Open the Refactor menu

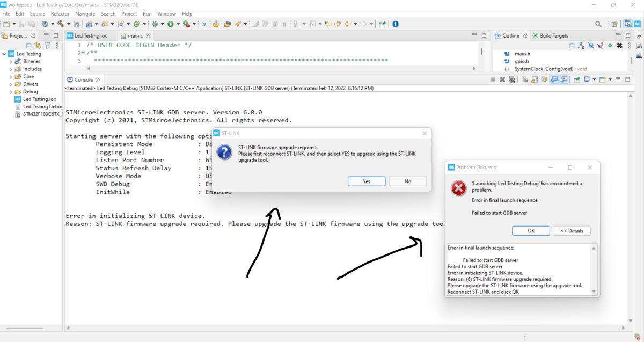point(60,13)
